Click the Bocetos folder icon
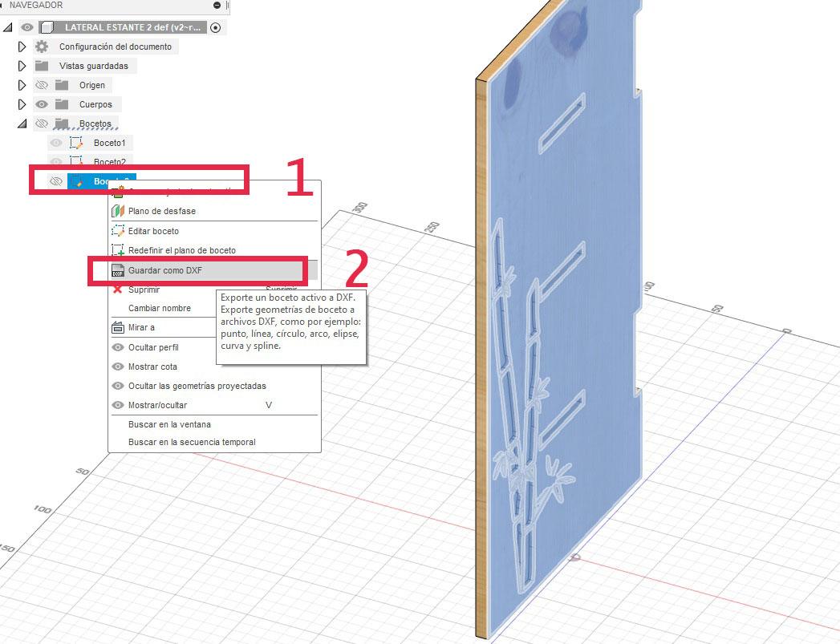The height and width of the screenshot is (644, 840). tap(62, 124)
